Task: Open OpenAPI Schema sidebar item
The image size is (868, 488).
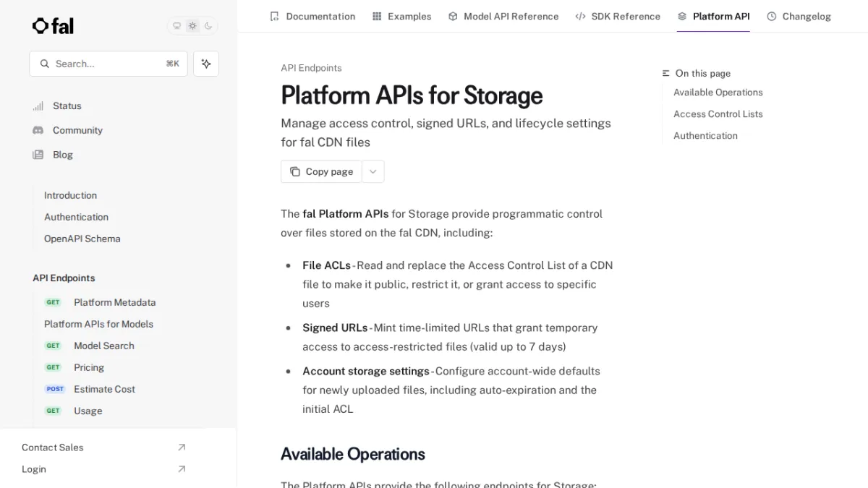Action: pyautogui.click(x=82, y=239)
